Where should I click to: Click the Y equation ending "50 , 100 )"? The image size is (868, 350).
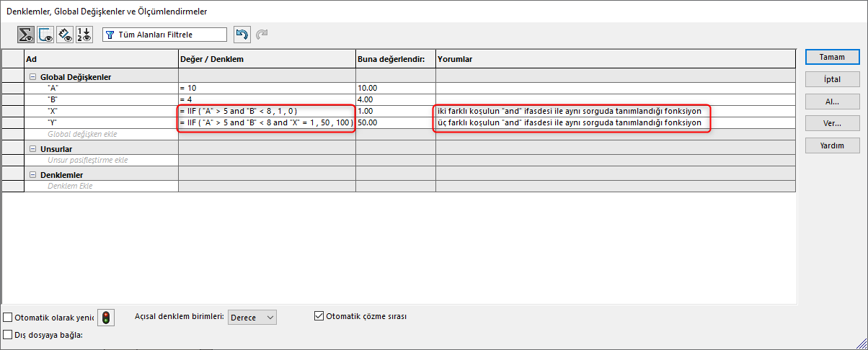(267, 122)
